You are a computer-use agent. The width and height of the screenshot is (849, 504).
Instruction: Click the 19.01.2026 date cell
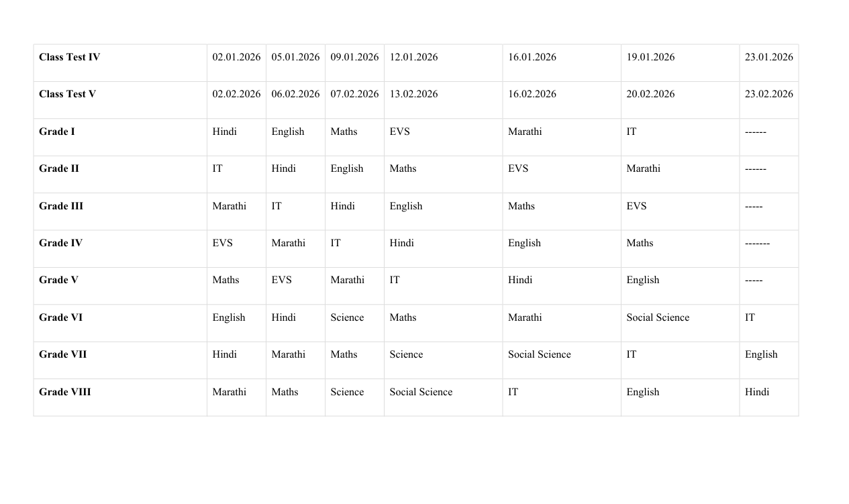coord(650,57)
